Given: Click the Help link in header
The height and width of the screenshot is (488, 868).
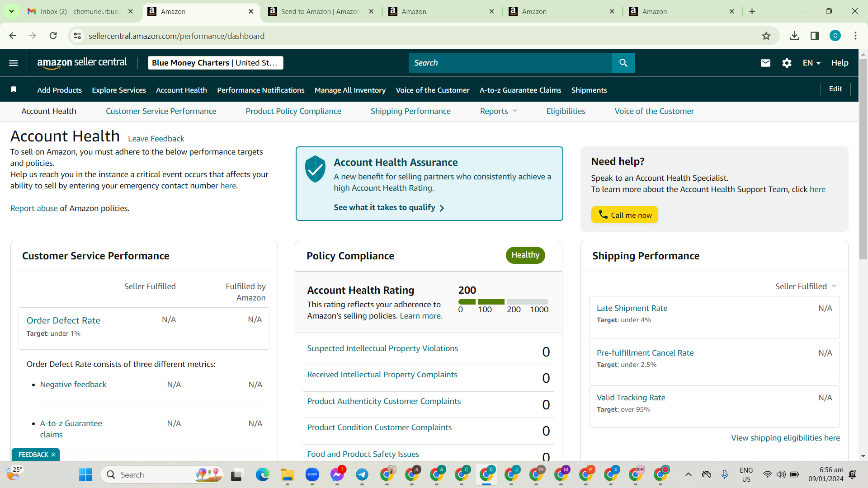Looking at the screenshot, I should point(840,63).
